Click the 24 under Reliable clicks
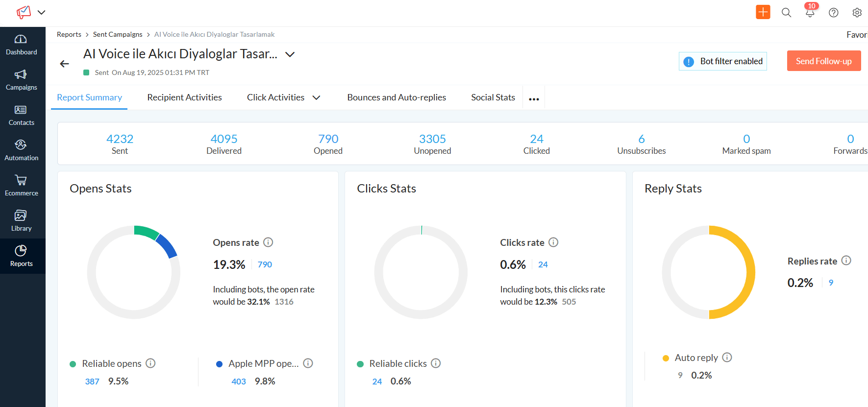Viewport: 868px width, 407px height. point(377,382)
